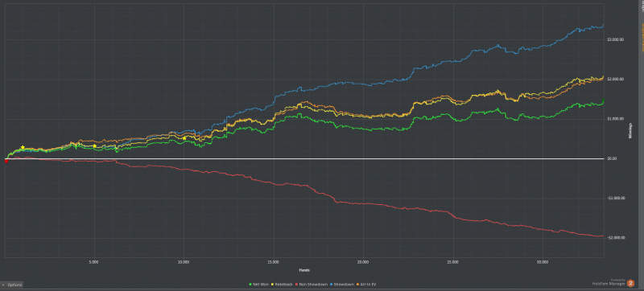This screenshot has height=291, width=644.
Task: Click the $0.00 winnings axis label
Action: [612, 158]
